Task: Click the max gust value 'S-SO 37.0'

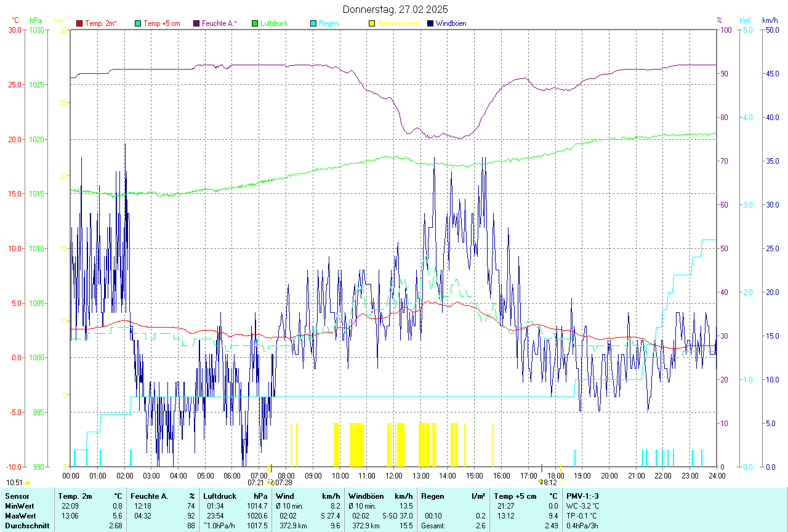Action: (x=397, y=515)
